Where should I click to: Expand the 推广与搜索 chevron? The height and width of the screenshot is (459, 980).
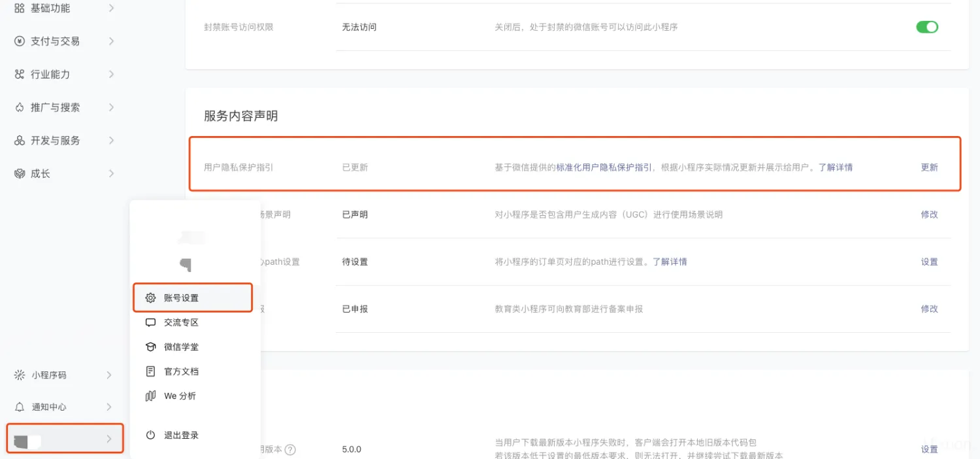point(111,107)
